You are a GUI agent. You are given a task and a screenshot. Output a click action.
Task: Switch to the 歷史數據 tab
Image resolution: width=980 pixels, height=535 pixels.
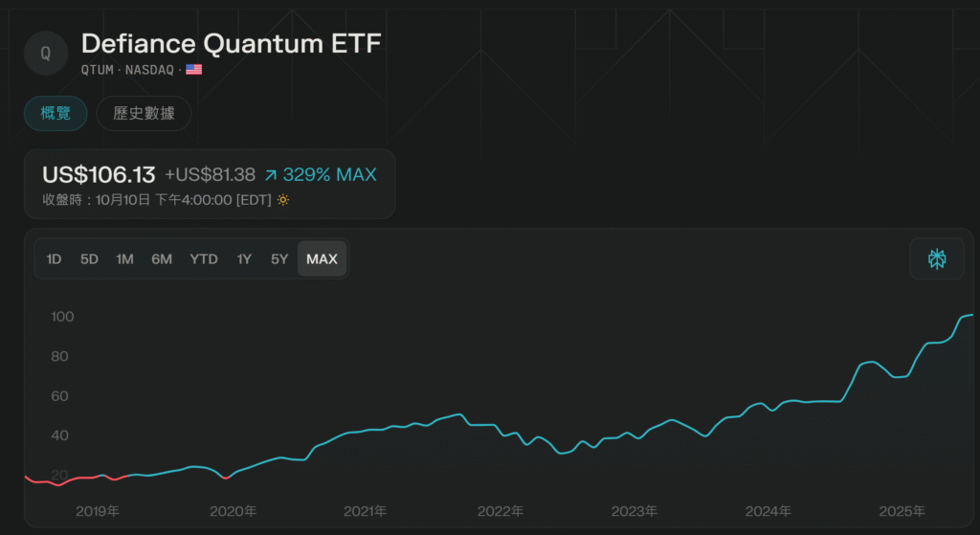pyautogui.click(x=144, y=113)
